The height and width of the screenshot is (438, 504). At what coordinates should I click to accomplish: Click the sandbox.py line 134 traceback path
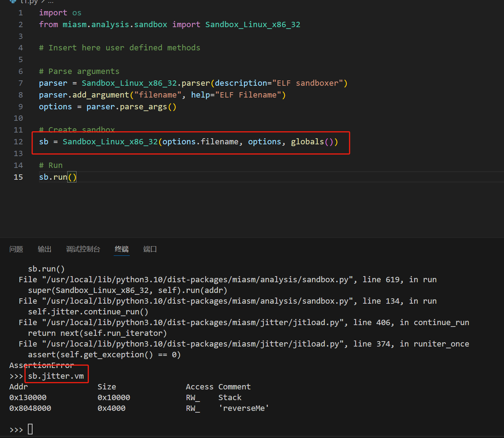click(198, 301)
